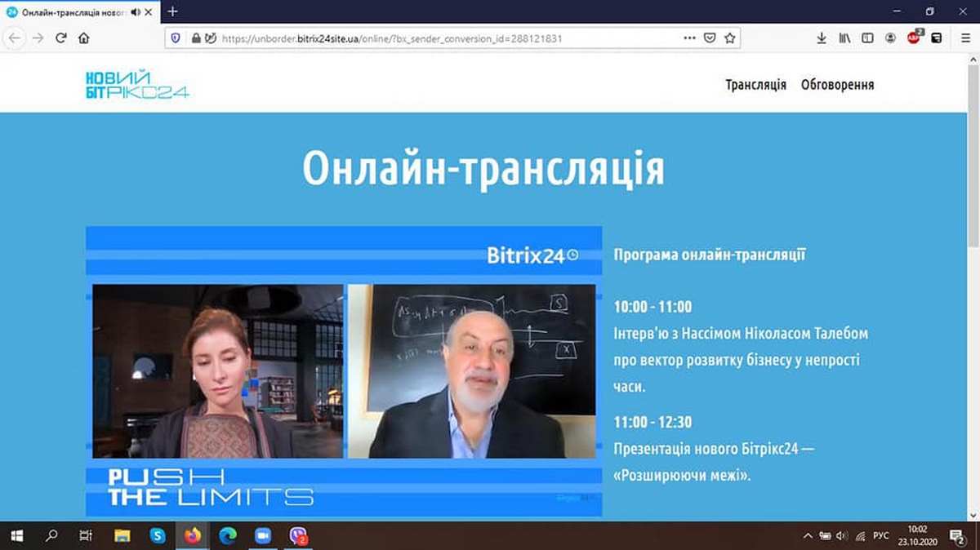Open the Обговорення menu item
The height and width of the screenshot is (550, 980).
point(837,85)
